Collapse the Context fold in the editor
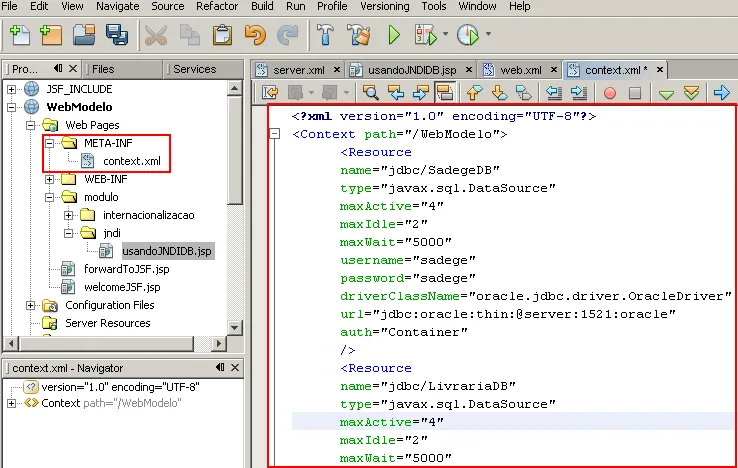Viewport: 738px width, 468px height. click(x=274, y=134)
